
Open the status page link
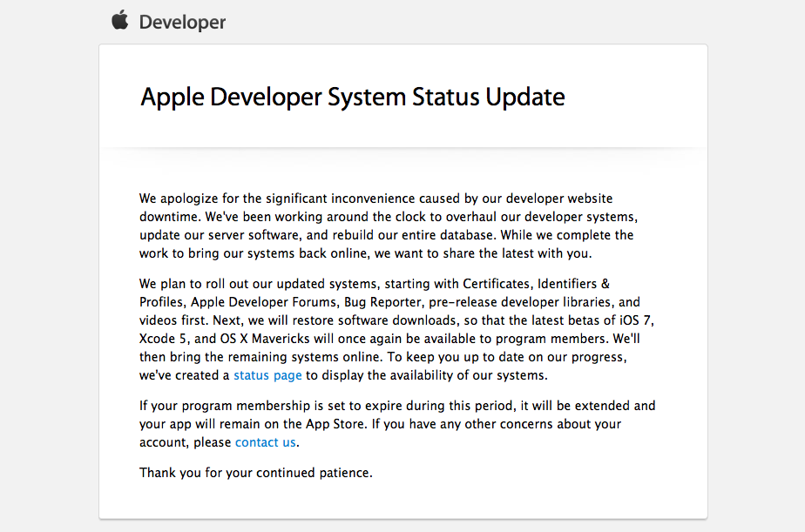tap(267, 375)
